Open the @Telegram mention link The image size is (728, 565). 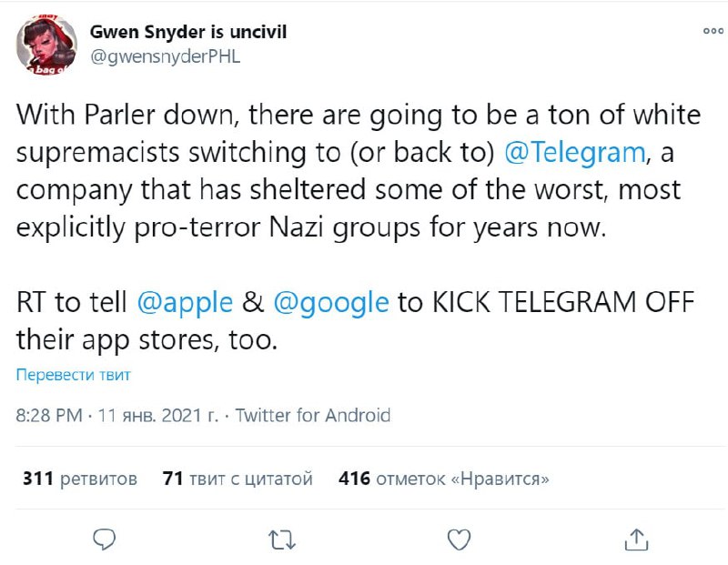[x=574, y=152]
